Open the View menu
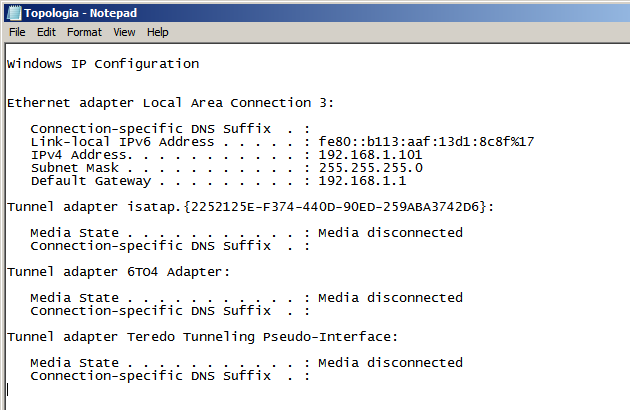The height and width of the screenshot is (410, 630). pos(124,32)
